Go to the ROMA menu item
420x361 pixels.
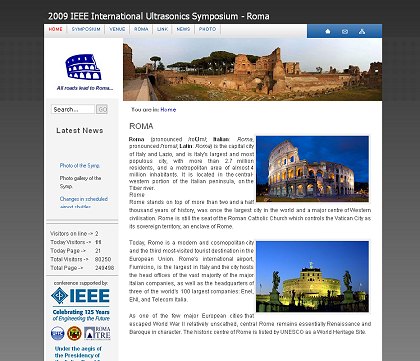click(x=141, y=29)
